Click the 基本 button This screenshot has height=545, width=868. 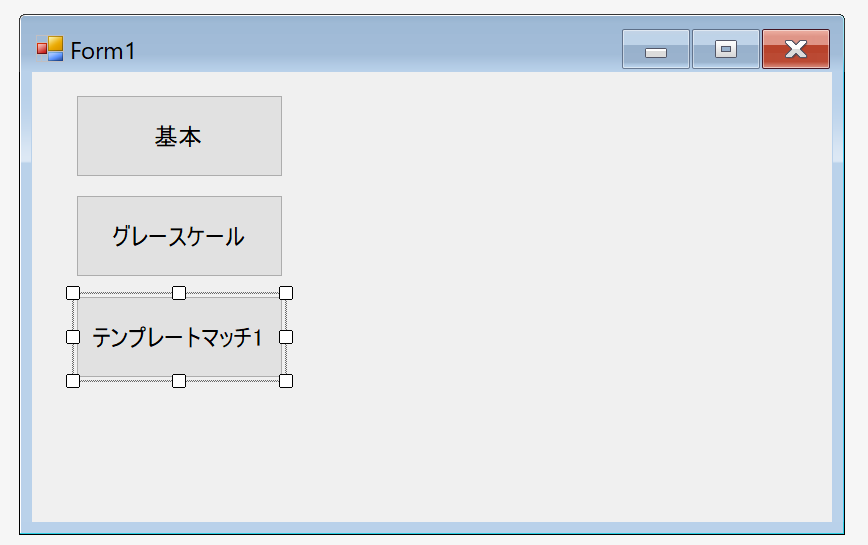(x=179, y=136)
